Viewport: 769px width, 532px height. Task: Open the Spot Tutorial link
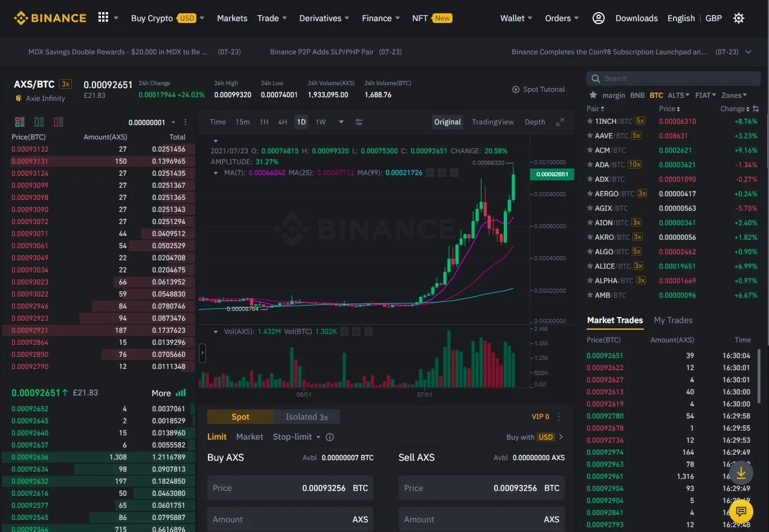[538, 89]
